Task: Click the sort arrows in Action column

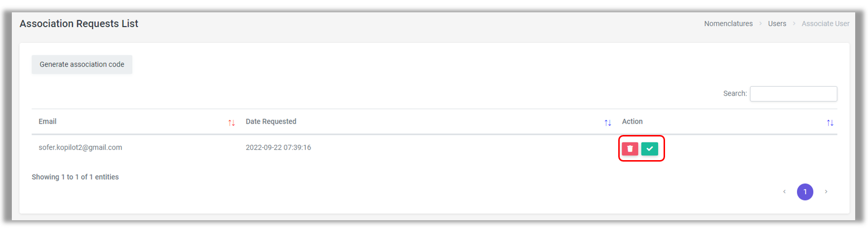Action: click(x=830, y=123)
